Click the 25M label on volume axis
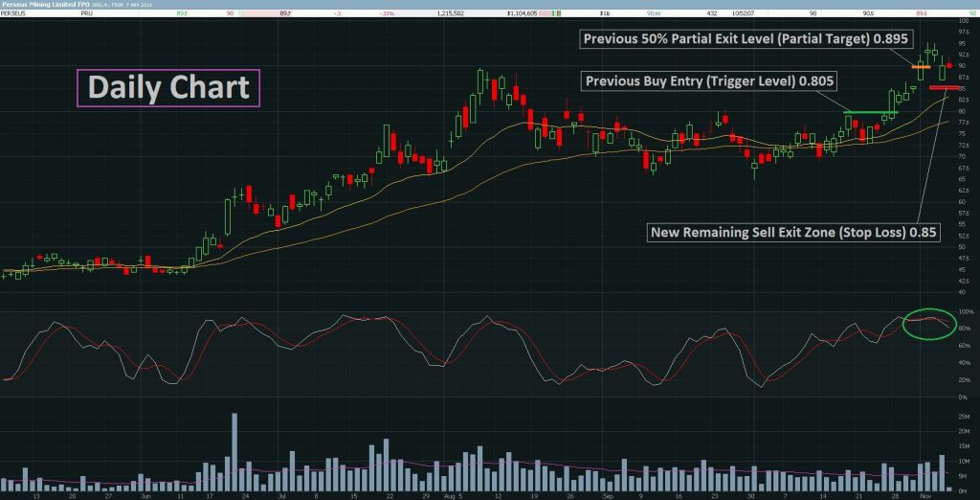Image resolution: width=980 pixels, height=500 pixels. (966, 416)
